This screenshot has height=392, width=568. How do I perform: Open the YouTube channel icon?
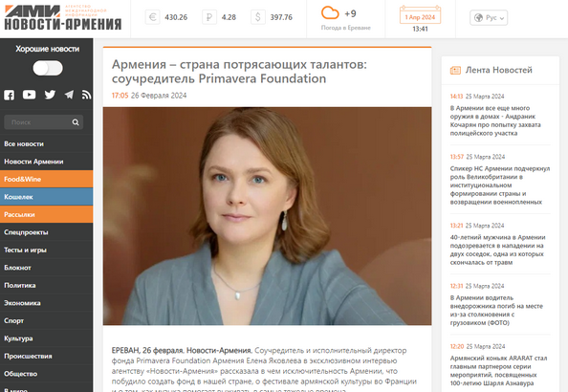coord(29,95)
